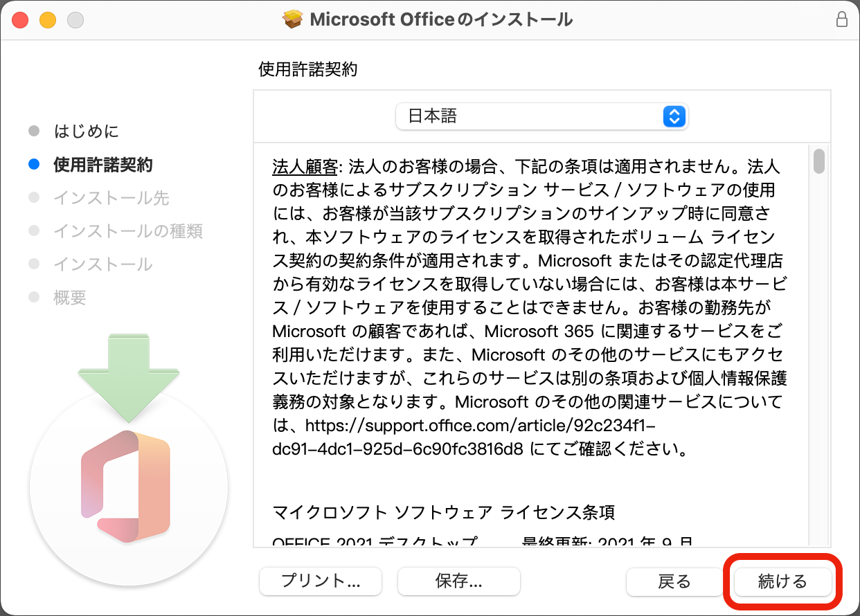This screenshot has width=860, height=616.
Task: Click the dropdown chevron arrows beside 日本語
Action: (673, 116)
